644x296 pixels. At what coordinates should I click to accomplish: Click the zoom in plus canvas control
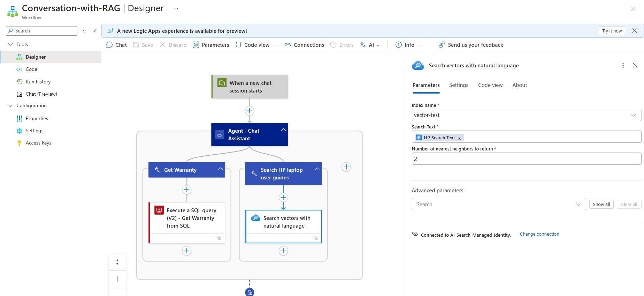click(x=117, y=279)
